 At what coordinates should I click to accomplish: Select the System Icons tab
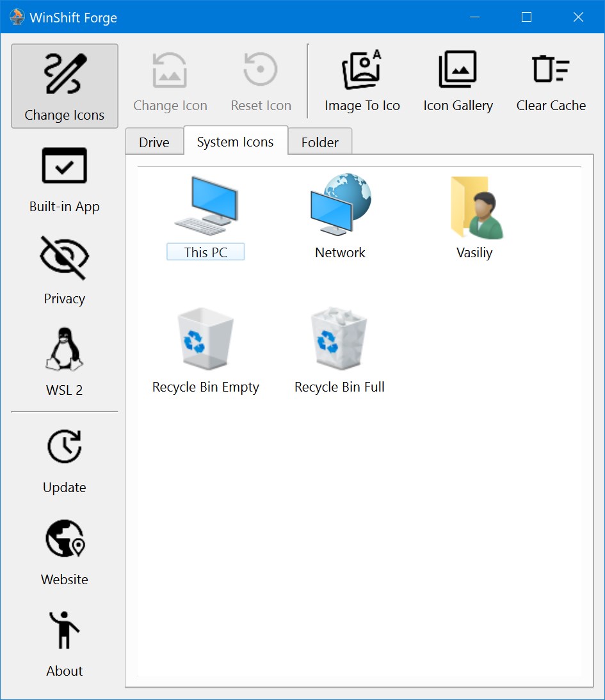[x=235, y=141]
